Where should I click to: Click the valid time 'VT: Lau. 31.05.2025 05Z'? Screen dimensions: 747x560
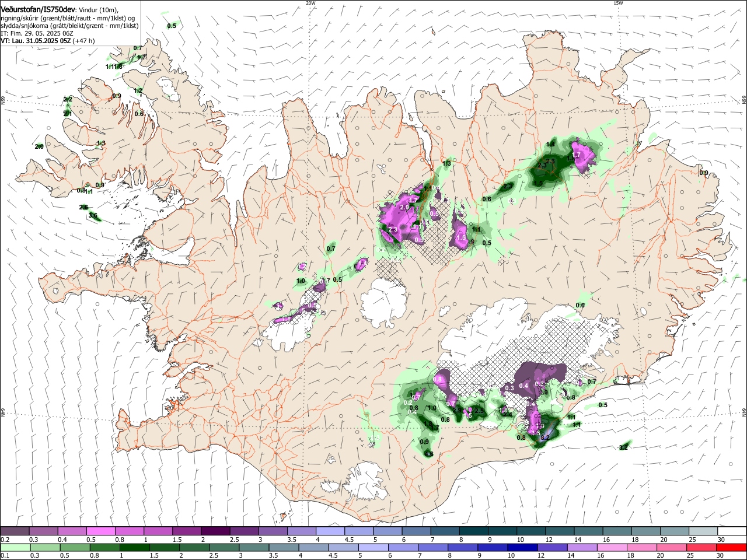click(36, 41)
